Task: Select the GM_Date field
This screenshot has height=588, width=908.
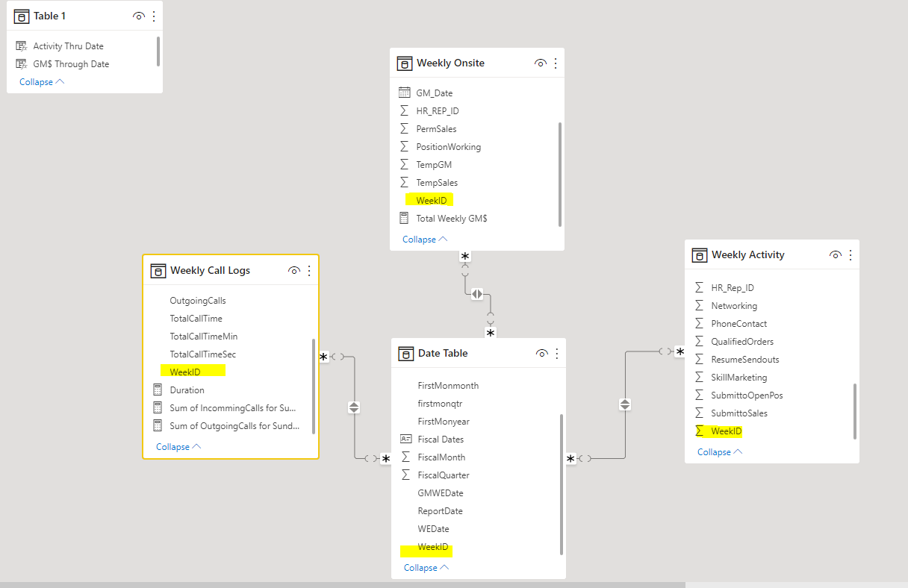Action: [435, 93]
